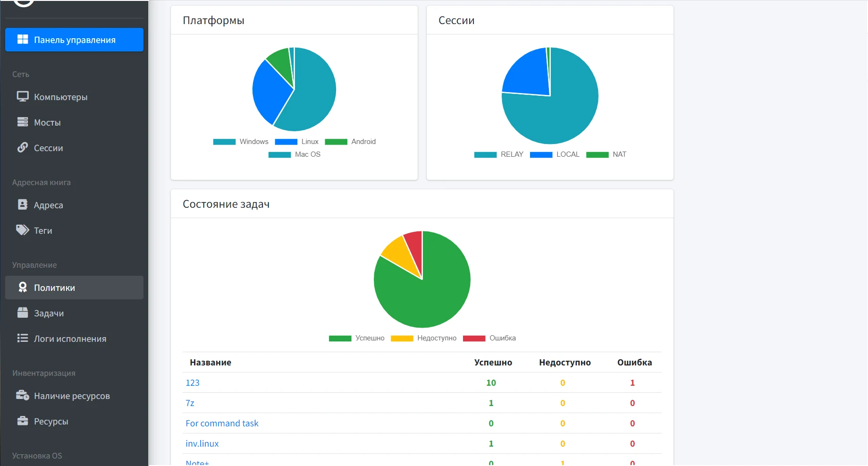The width and height of the screenshot is (868, 466).
Task: Toggle Linux legend swatch in Платформы chart
Action: [x=286, y=142]
